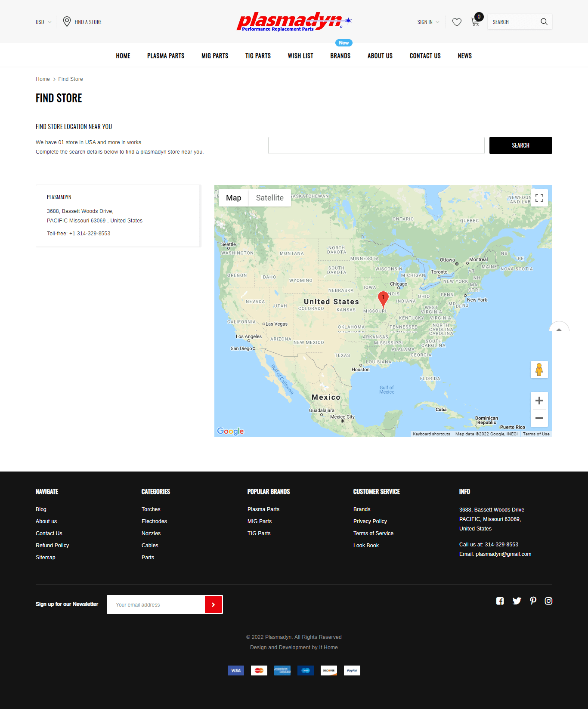Open map Terms of Use link
This screenshot has height=709, width=588.
pyautogui.click(x=536, y=434)
